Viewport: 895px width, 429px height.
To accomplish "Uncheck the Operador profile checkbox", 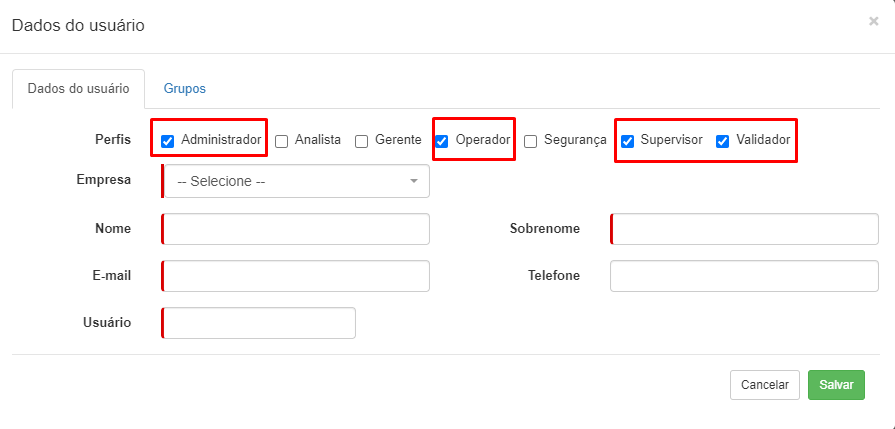I will tap(441, 141).
